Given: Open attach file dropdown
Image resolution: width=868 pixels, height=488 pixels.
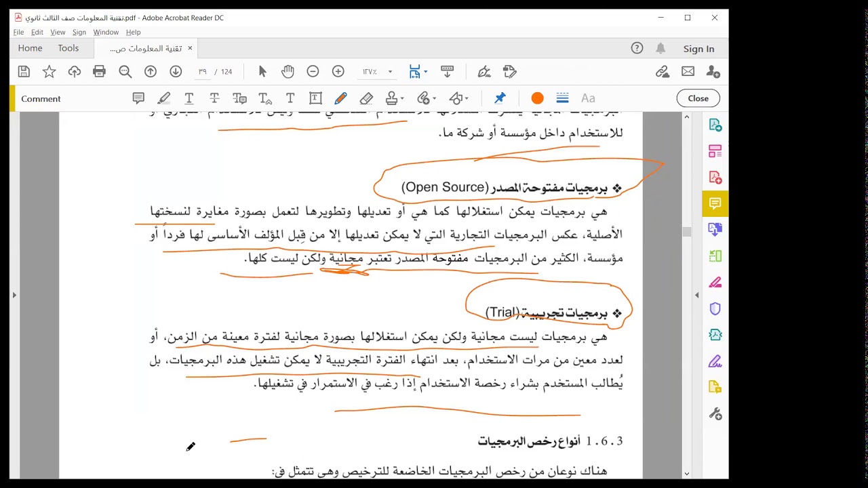Looking at the screenshot, I should click(427, 98).
